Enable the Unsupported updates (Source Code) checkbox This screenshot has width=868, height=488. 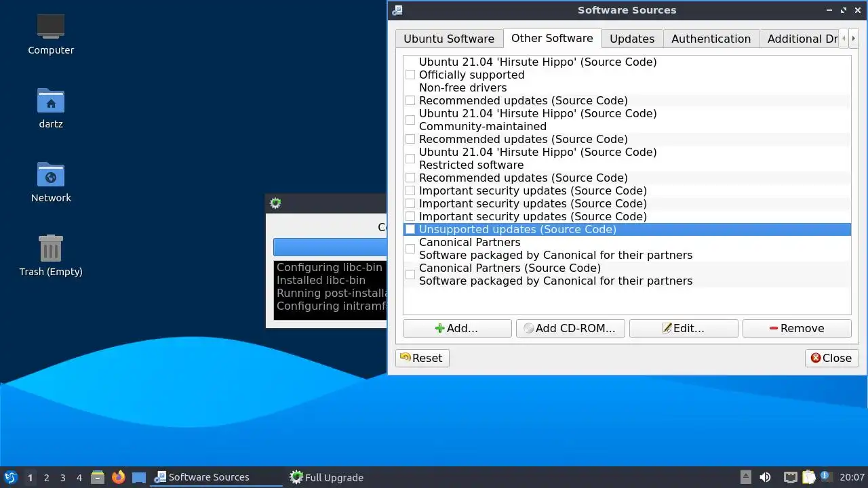pyautogui.click(x=410, y=229)
